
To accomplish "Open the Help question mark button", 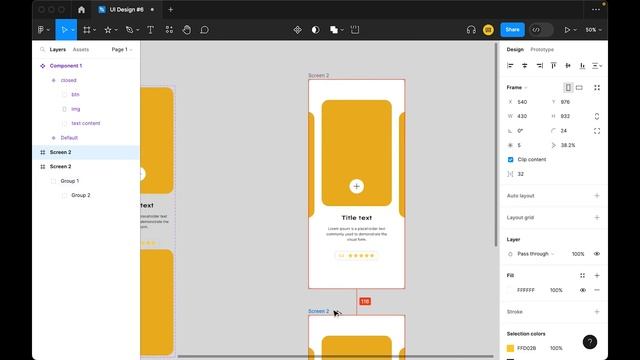I will click(x=590, y=342).
